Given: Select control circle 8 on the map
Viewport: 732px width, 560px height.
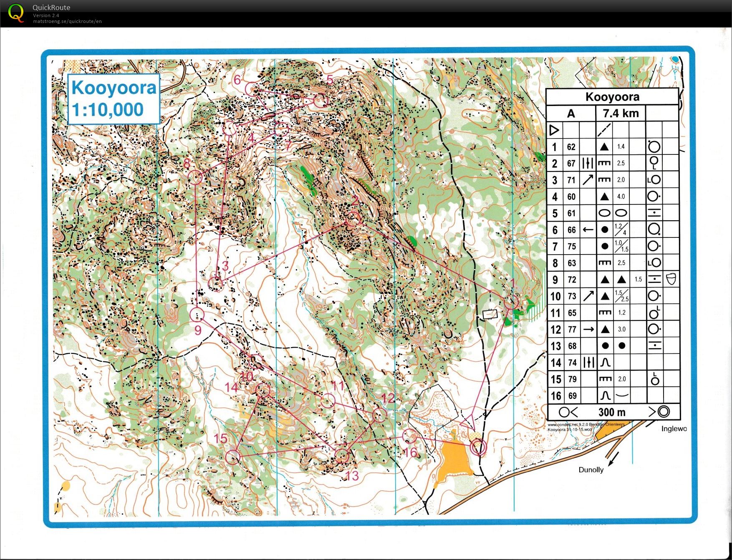Looking at the screenshot, I should coord(196,177).
